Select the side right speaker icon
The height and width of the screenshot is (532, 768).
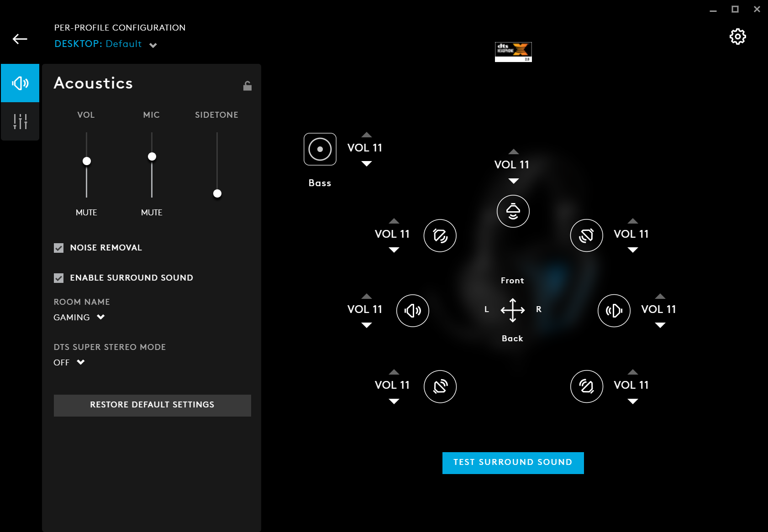[614, 311]
